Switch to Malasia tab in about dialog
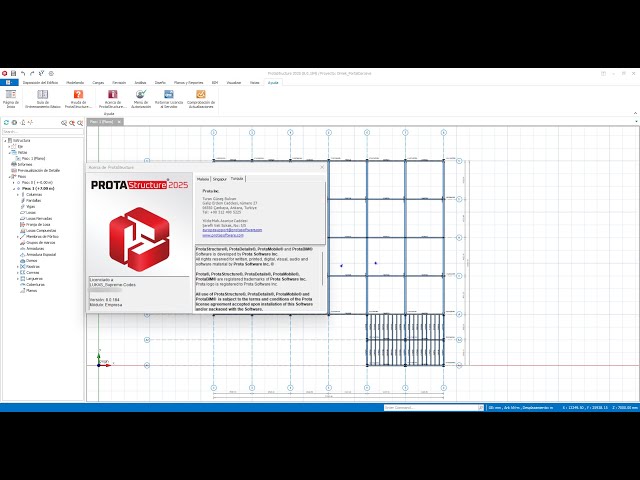The height and width of the screenshot is (480, 640). (203, 179)
